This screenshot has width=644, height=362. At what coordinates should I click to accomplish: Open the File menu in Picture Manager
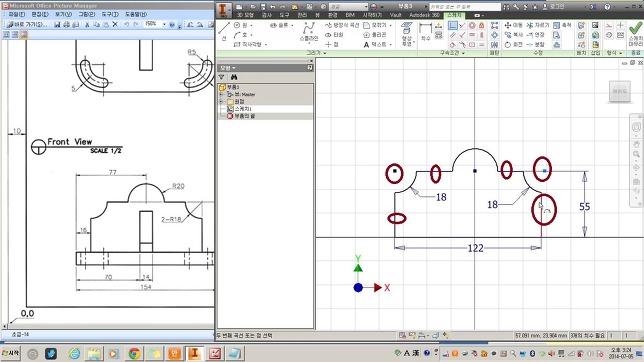(17, 14)
